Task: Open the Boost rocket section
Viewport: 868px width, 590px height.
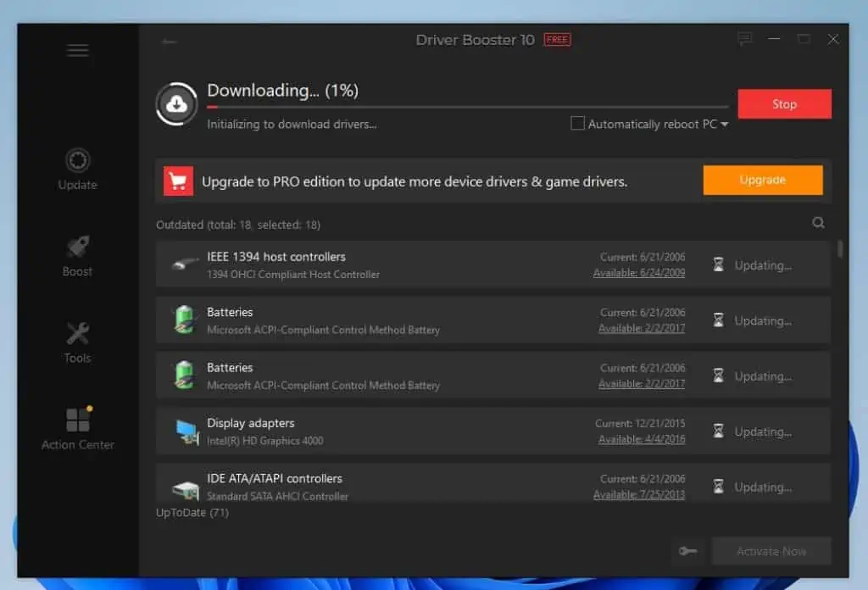Action: [77, 255]
